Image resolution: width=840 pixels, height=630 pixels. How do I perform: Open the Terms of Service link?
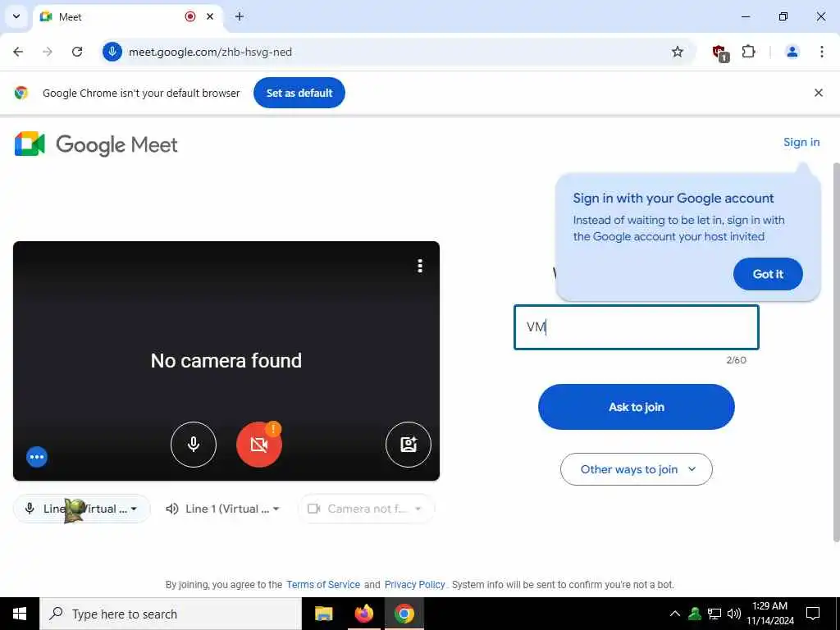(x=323, y=584)
